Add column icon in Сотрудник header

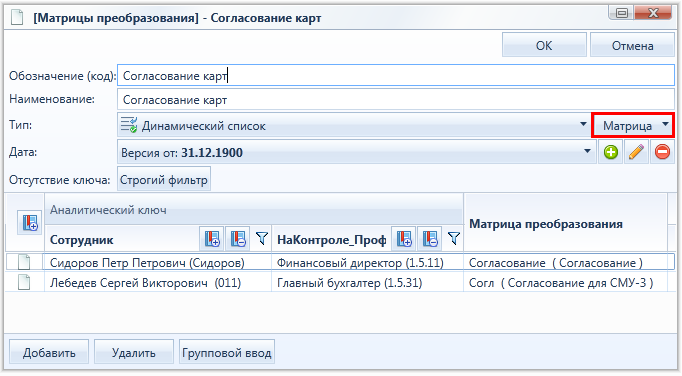click(212, 238)
